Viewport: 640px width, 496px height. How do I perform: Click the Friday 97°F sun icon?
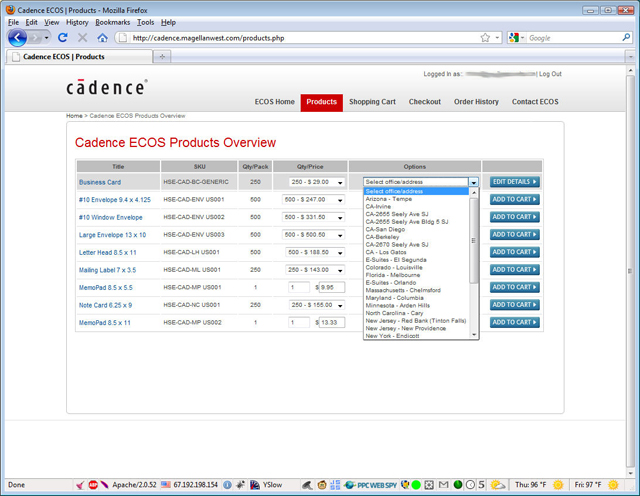(613, 485)
